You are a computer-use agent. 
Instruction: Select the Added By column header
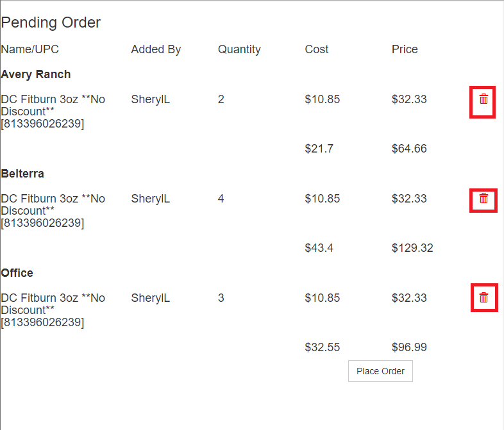[156, 49]
